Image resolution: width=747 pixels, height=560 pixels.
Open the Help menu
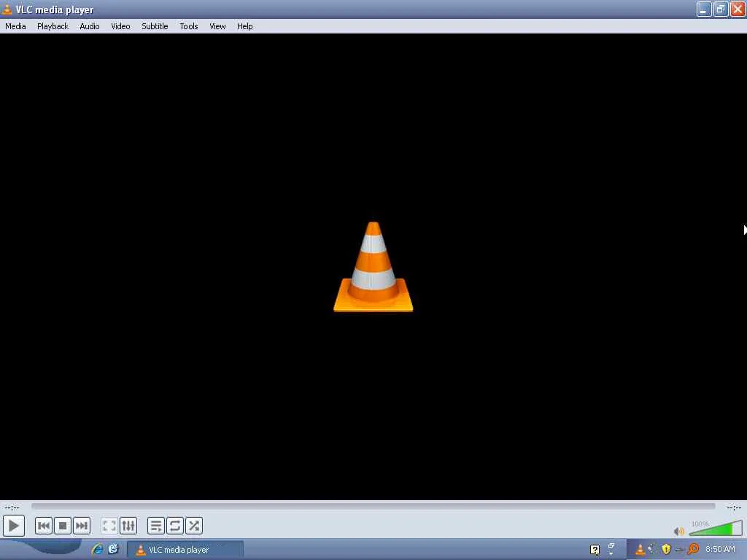pyautogui.click(x=245, y=26)
